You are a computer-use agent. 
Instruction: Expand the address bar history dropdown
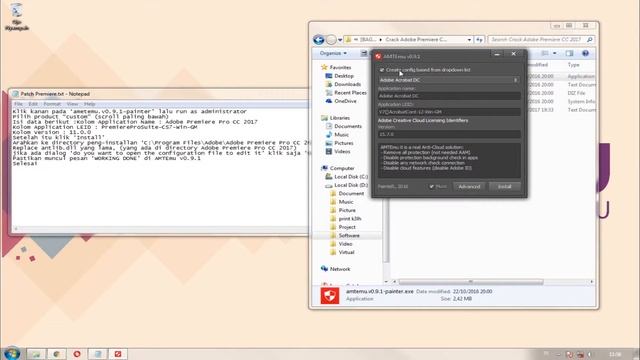[469, 40]
